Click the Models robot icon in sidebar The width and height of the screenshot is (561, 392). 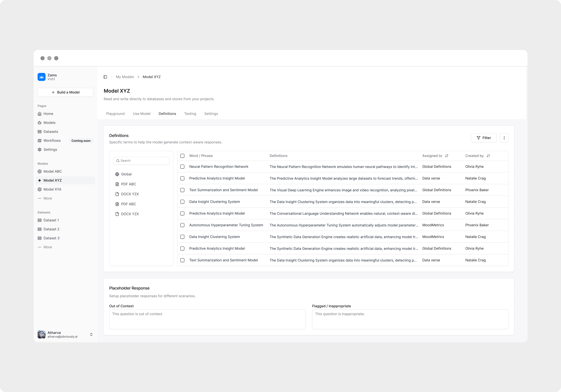[40, 123]
